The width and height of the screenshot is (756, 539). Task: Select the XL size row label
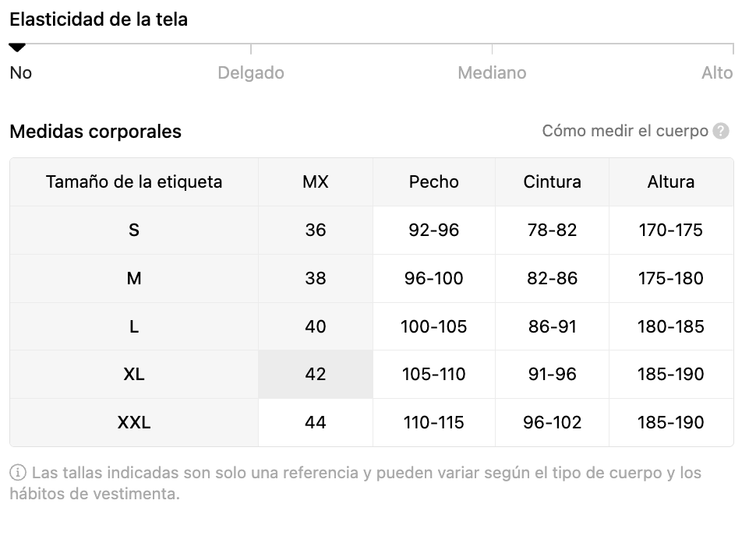tap(134, 375)
